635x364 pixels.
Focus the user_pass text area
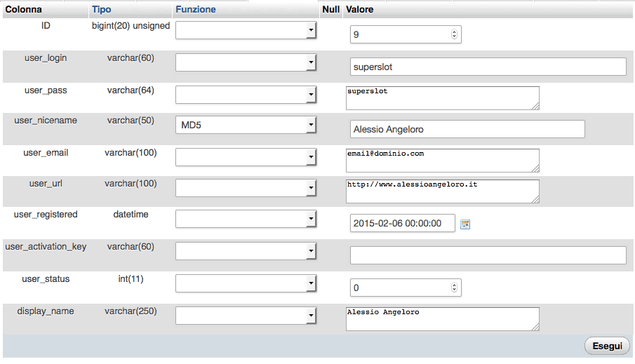[443, 98]
